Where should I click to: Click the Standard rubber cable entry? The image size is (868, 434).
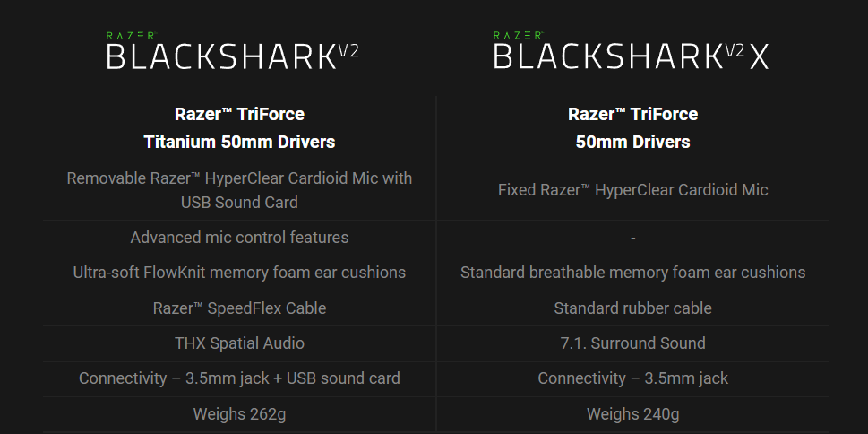coord(632,308)
